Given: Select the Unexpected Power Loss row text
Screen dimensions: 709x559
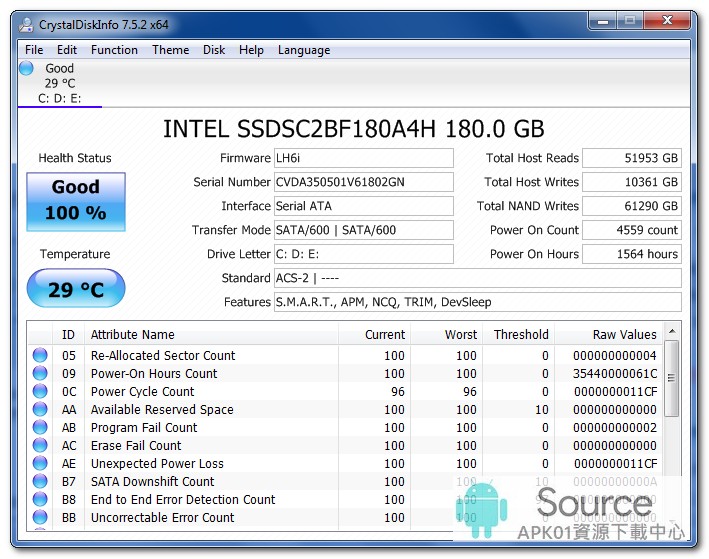Looking at the screenshot, I should click(157, 464).
